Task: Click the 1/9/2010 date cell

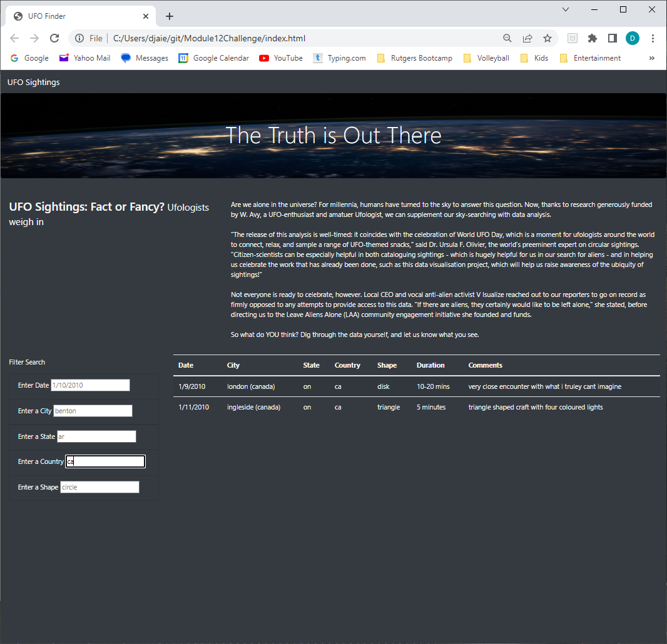Action: [x=192, y=386]
